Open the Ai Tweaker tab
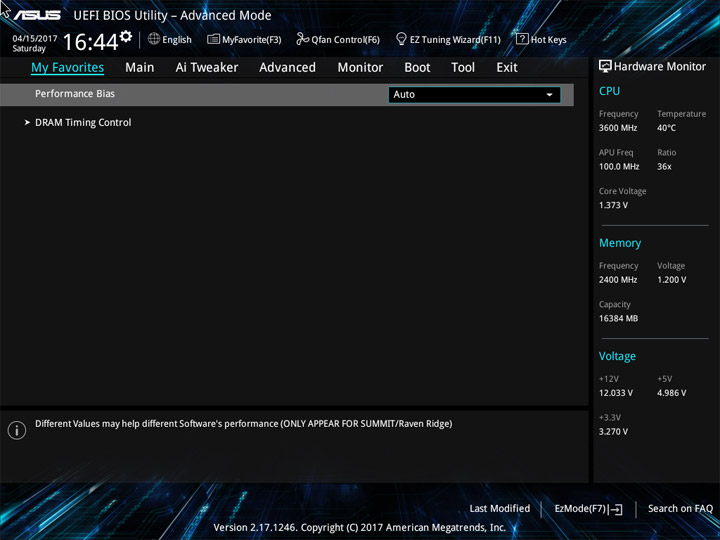 click(x=207, y=68)
